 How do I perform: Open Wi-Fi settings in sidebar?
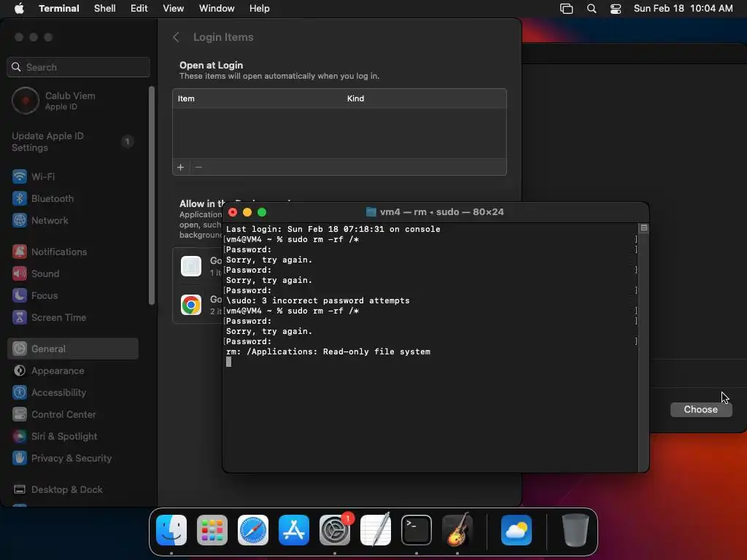pos(73,176)
